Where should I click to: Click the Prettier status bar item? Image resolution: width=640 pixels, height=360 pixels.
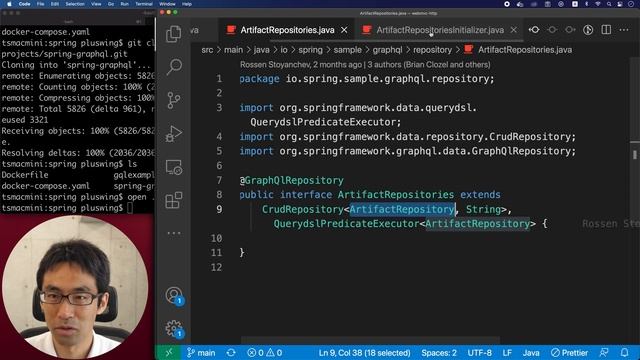[x=569, y=353]
